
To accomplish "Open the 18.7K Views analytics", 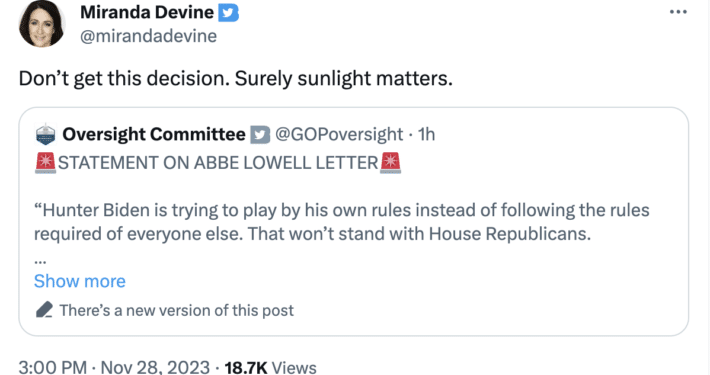I will pyautogui.click(x=270, y=367).
